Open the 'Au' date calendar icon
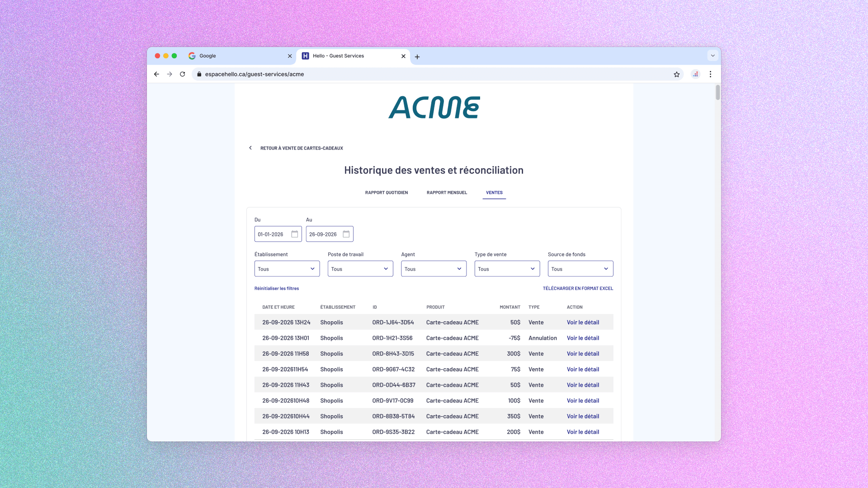This screenshot has height=488, width=868. tap(346, 234)
